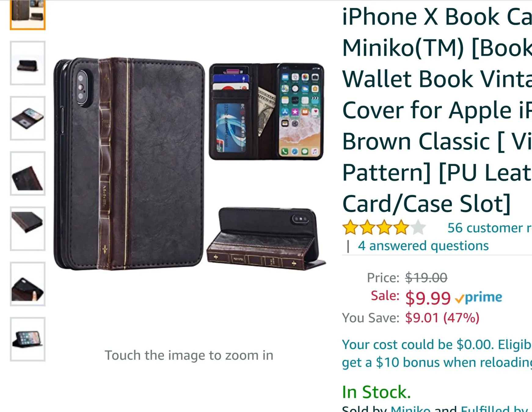532x412 pixels.
Task: Select the first highlighted product thumbnail
Action: pos(27,15)
